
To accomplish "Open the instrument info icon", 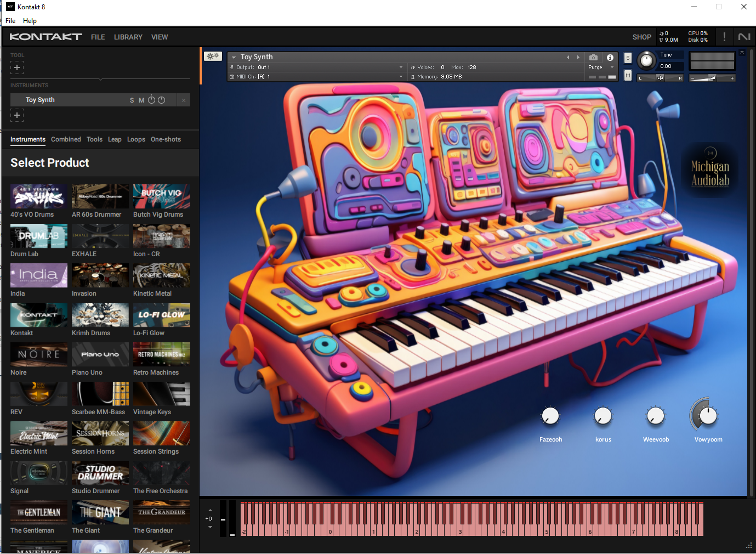I will (x=610, y=57).
